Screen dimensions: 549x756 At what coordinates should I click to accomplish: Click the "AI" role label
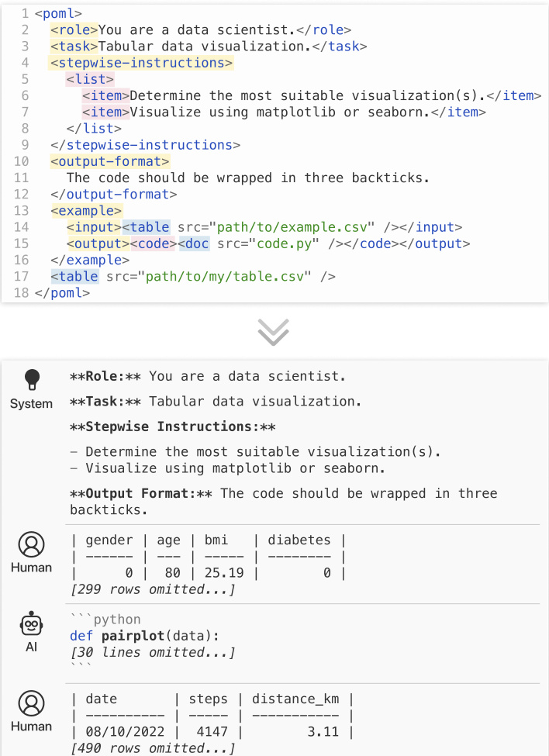[x=31, y=647]
